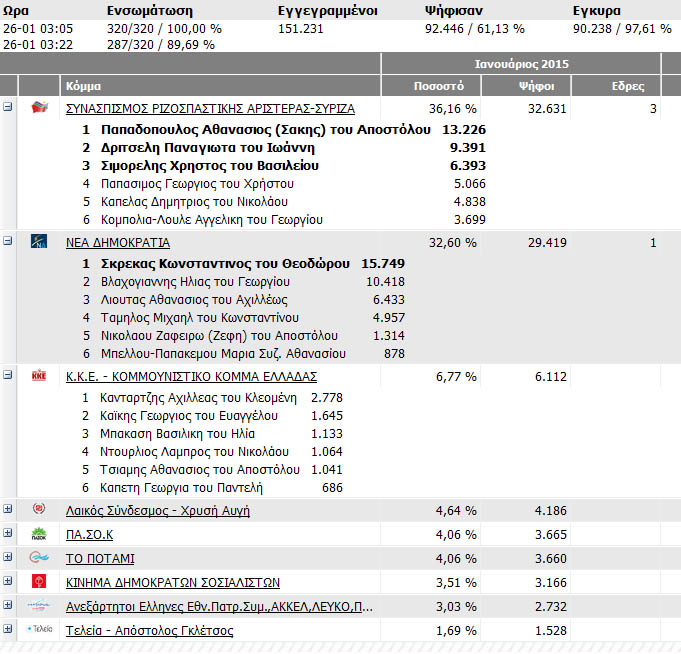Image resolution: width=681 pixels, height=654 pixels.
Task: Click the Ψήφοι column header
Action: [x=537, y=86]
